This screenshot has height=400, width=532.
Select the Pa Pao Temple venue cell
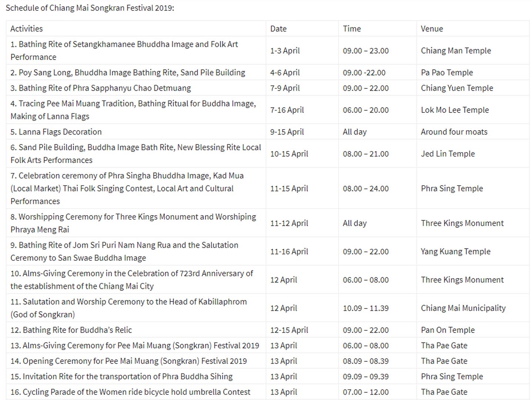point(447,73)
